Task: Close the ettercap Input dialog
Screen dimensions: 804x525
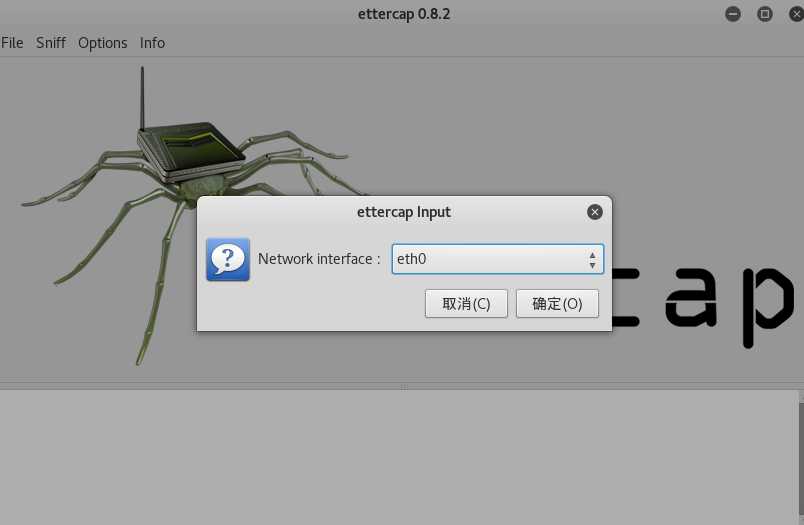Action: coord(594,212)
